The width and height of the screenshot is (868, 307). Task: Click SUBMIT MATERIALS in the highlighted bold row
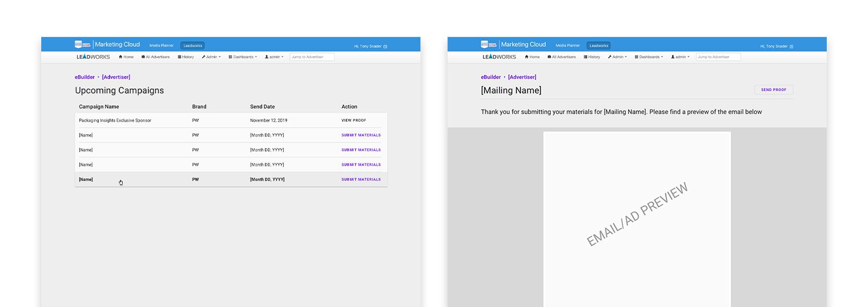[361, 179]
